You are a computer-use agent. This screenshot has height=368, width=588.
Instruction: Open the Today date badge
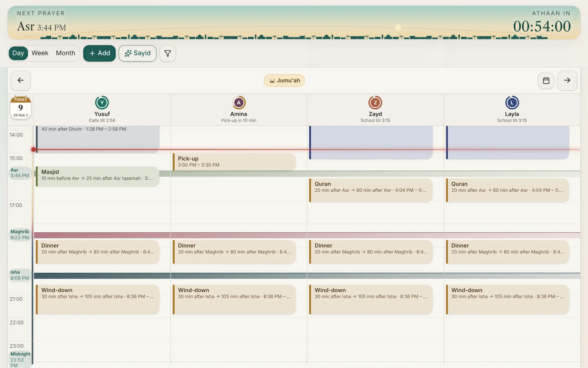pos(21,107)
